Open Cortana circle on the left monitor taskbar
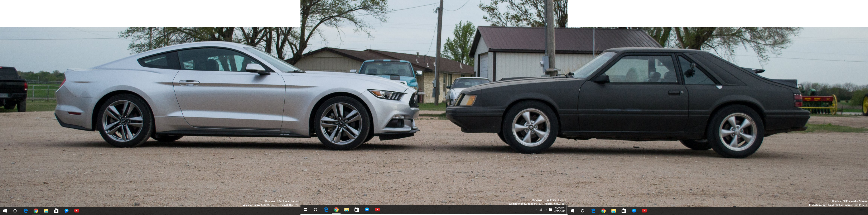 (x=15, y=211)
